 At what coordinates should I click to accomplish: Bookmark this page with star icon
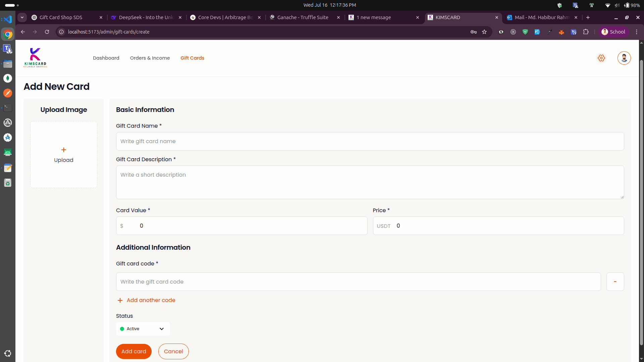click(x=484, y=32)
